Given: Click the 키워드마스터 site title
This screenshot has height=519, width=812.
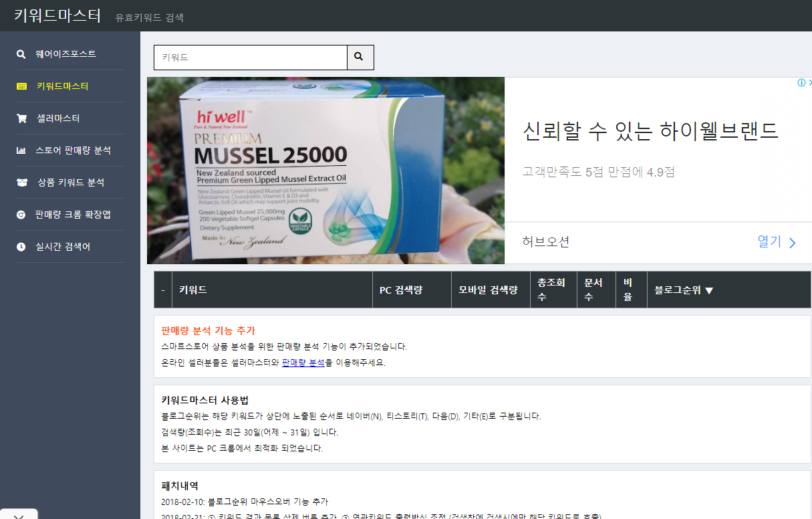Looking at the screenshot, I should [x=57, y=15].
